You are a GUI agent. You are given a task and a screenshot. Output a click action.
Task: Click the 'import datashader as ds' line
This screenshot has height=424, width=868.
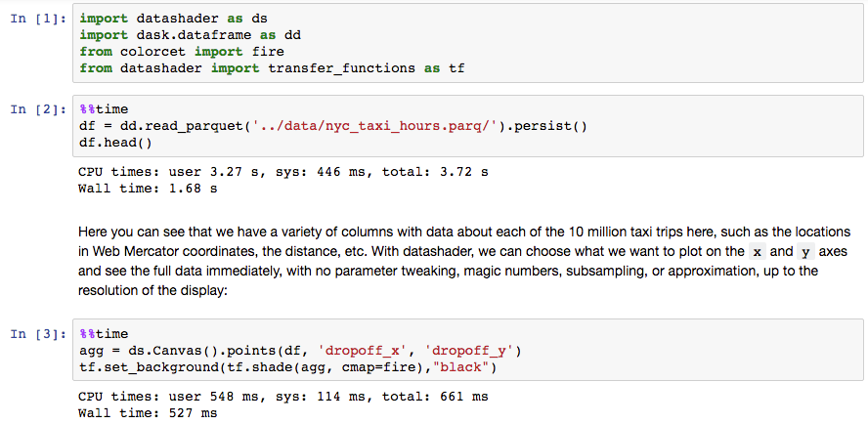point(173,19)
